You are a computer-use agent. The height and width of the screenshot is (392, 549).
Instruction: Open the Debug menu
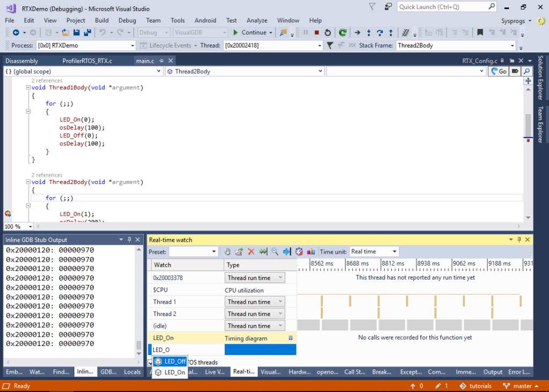[x=127, y=20]
